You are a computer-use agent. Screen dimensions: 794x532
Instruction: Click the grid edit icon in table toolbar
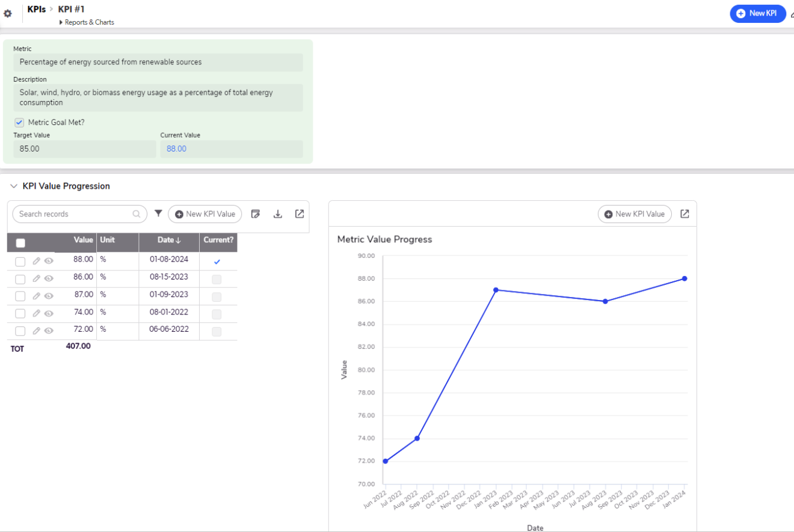(256, 214)
